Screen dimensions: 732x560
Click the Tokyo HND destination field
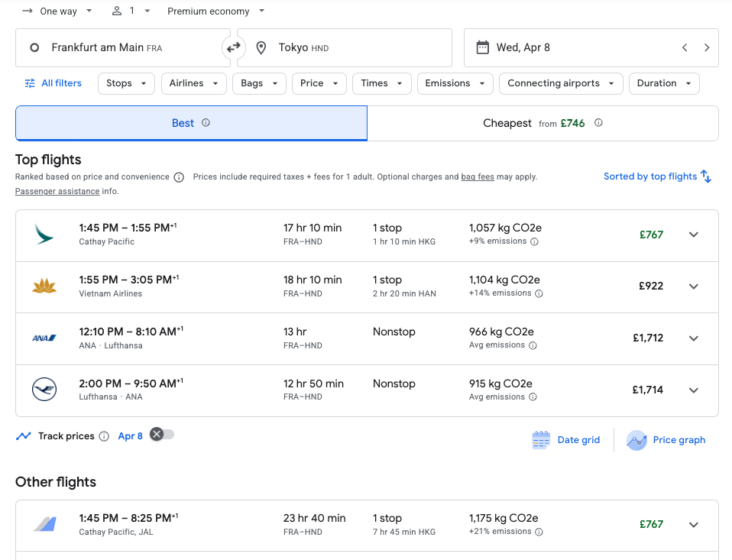tap(344, 48)
